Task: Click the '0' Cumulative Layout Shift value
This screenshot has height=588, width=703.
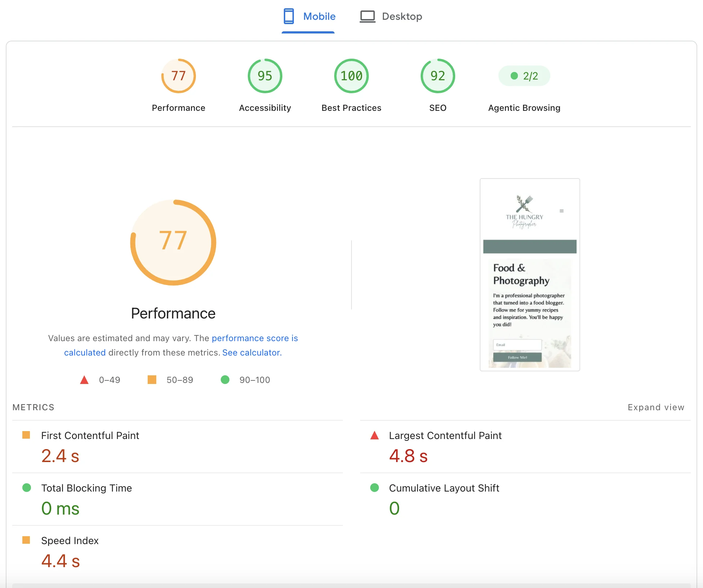Action: (x=394, y=508)
